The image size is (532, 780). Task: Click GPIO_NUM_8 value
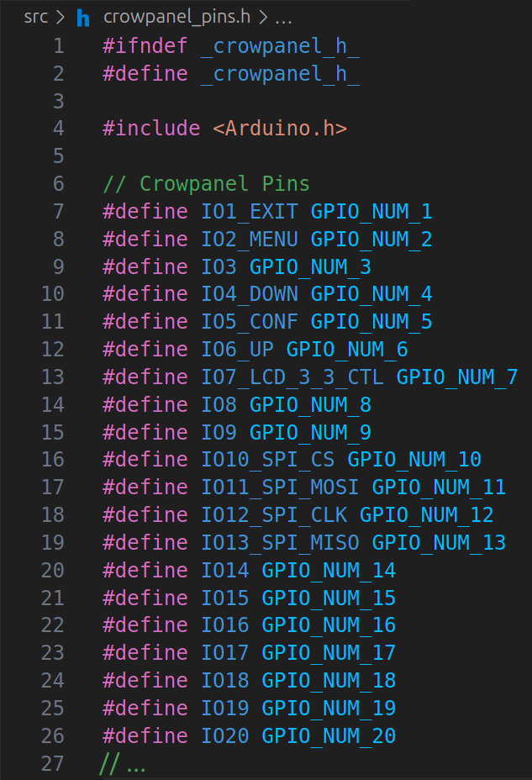click(310, 405)
